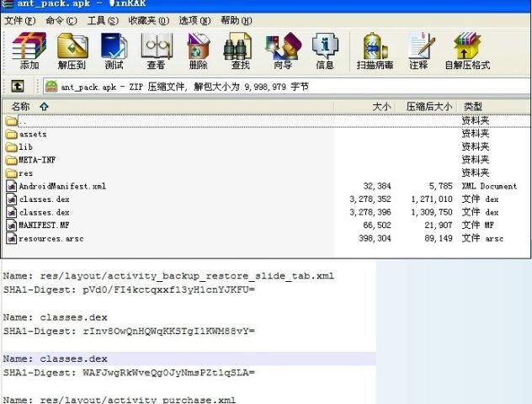Sort by the 大小 column header

pos(365,107)
